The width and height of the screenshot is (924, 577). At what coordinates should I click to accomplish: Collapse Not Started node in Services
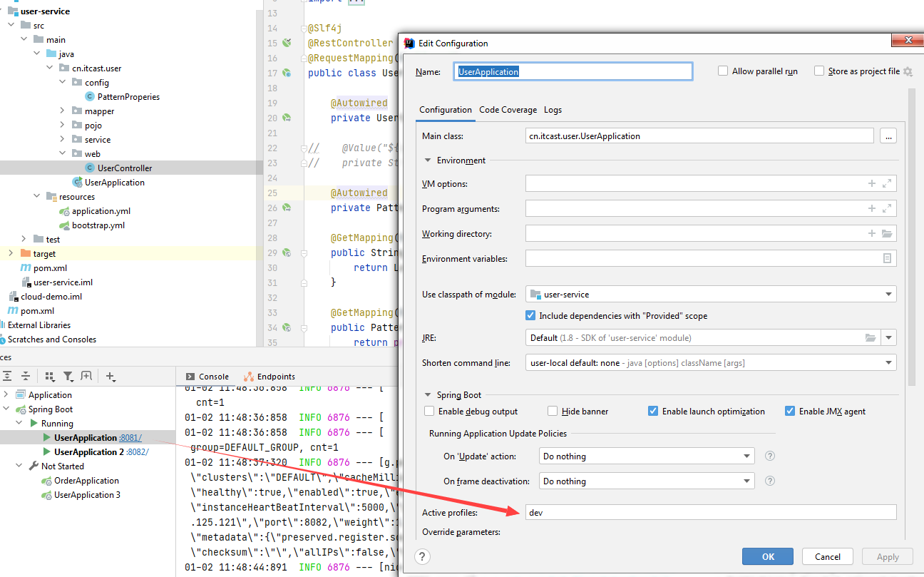point(19,466)
